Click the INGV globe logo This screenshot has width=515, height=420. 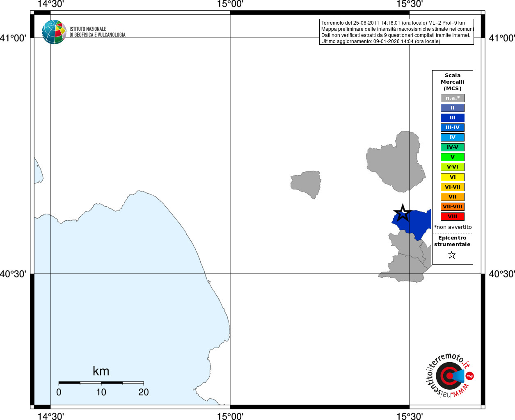click(54, 32)
